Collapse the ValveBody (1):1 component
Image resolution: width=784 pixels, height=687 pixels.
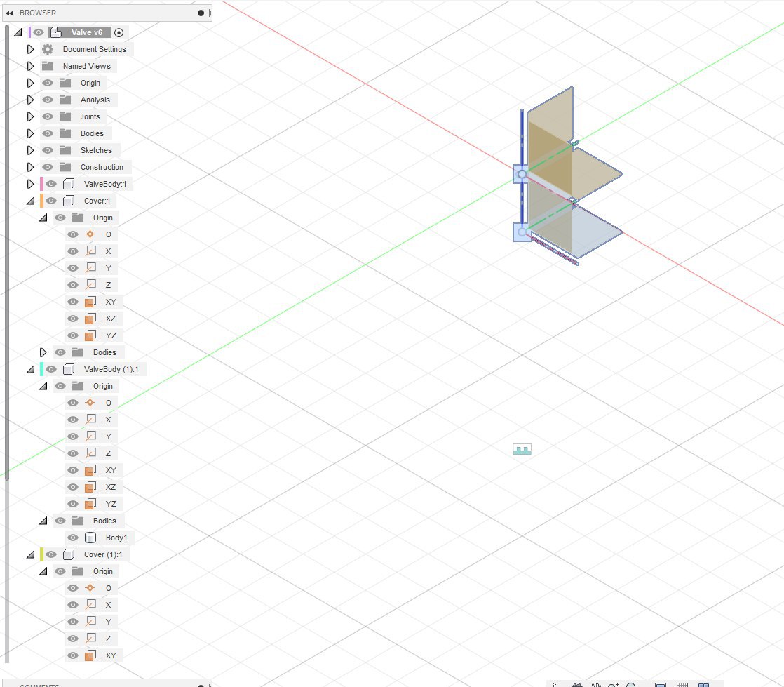30,369
